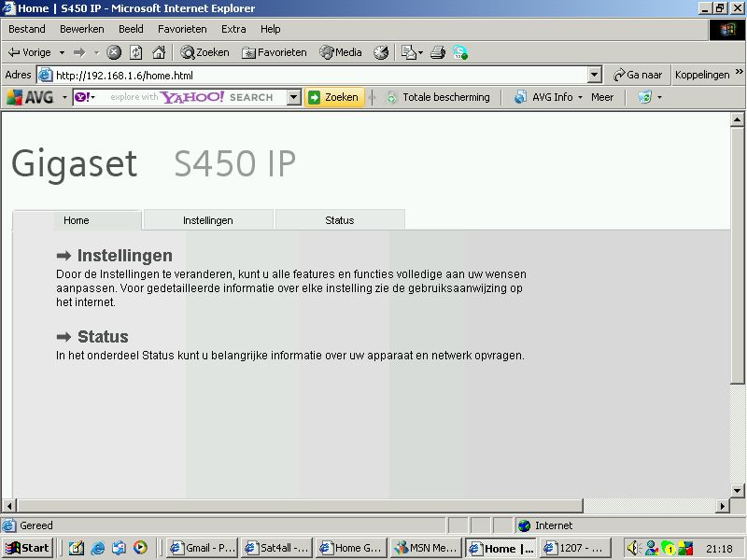
Task: Click the AVG tray icon
Action: click(686, 549)
